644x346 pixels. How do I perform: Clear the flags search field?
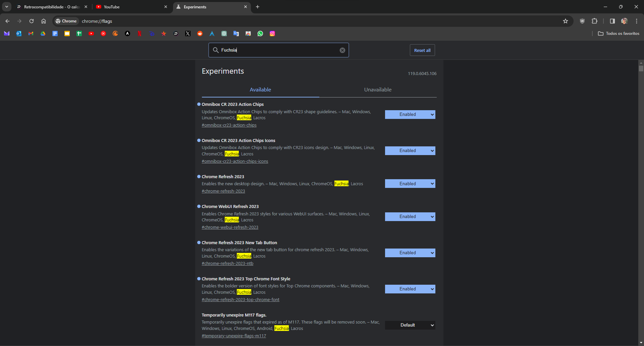[x=342, y=50]
